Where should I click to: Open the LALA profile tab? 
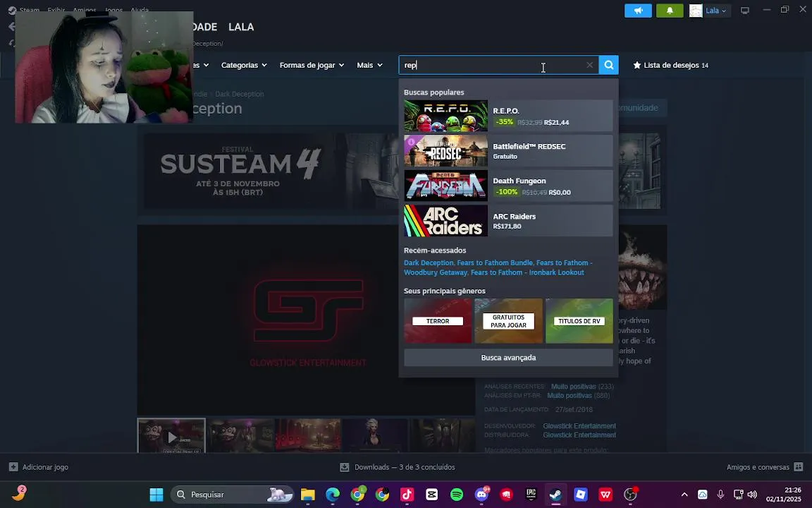click(x=241, y=27)
